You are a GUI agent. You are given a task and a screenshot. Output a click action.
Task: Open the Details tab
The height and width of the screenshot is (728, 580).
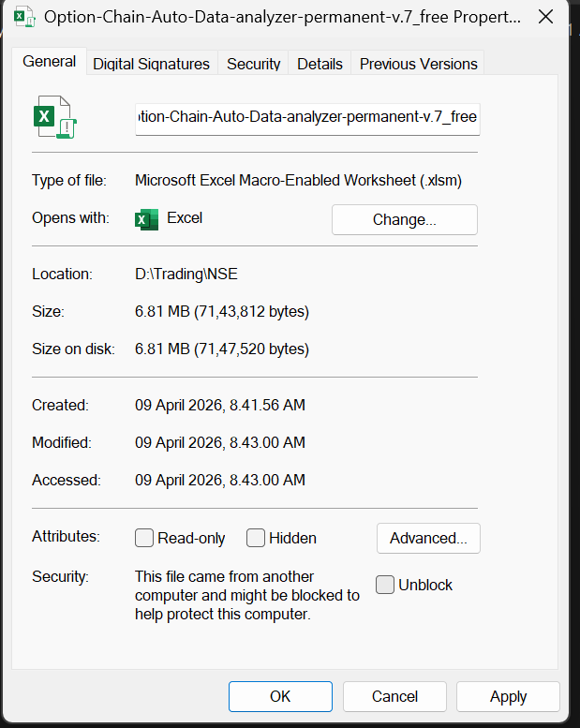click(320, 64)
